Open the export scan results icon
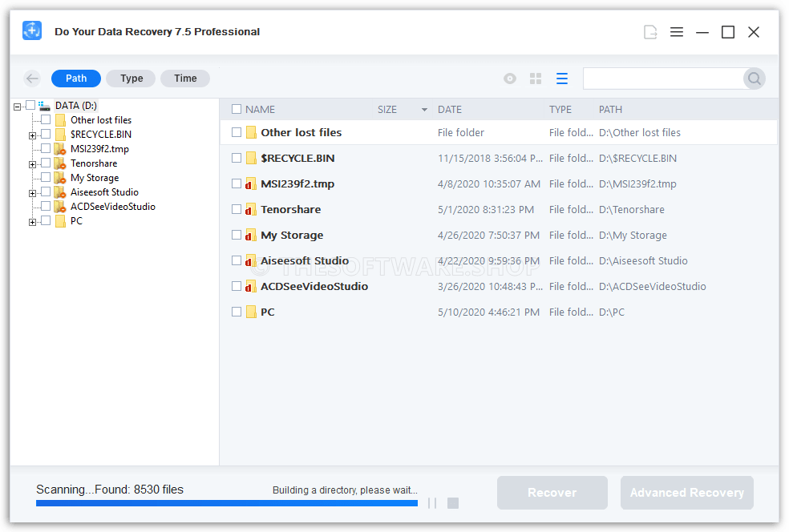Image resolution: width=789 pixels, height=532 pixels. [650, 32]
